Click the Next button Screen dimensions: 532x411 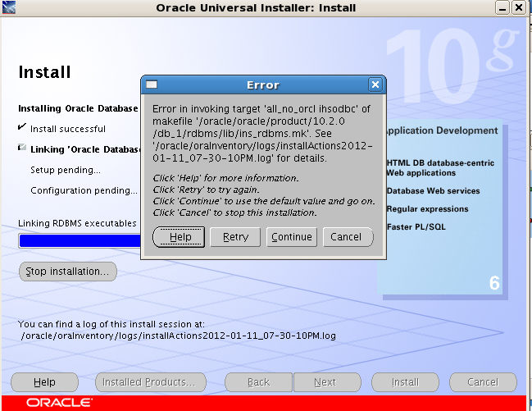coord(327,382)
